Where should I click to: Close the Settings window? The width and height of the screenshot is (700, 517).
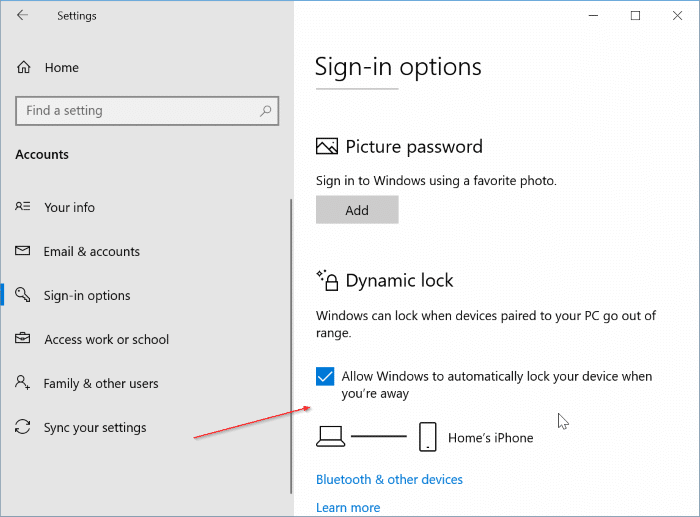click(x=677, y=16)
